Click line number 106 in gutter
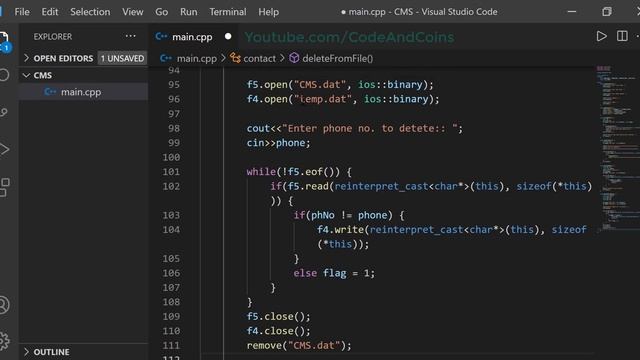Image resolution: width=640 pixels, height=360 pixels. tap(171, 273)
